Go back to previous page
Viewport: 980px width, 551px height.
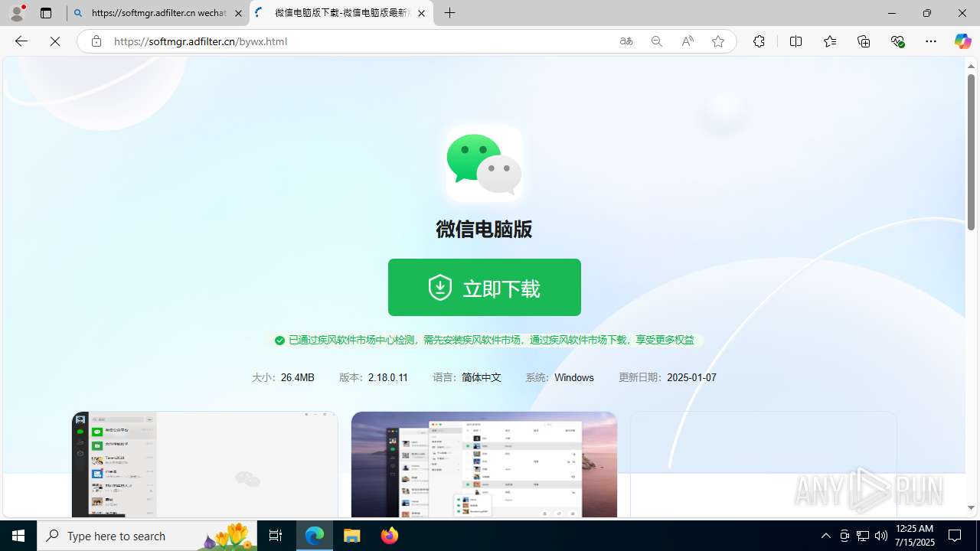21,41
